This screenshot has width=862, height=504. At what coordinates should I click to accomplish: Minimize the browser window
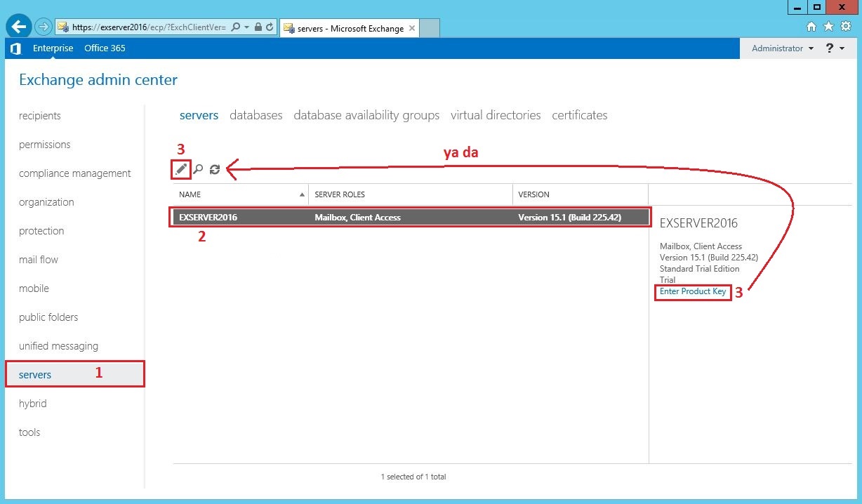(x=797, y=6)
